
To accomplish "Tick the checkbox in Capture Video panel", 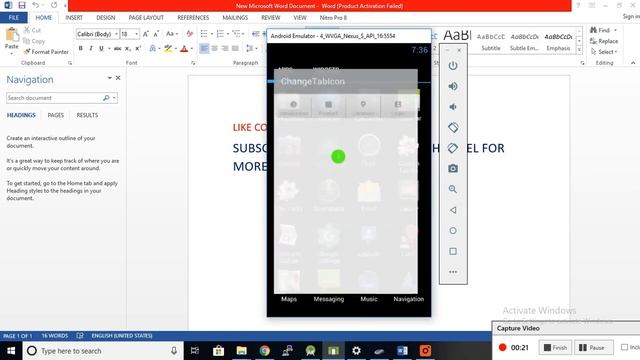I will tap(624, 347).
